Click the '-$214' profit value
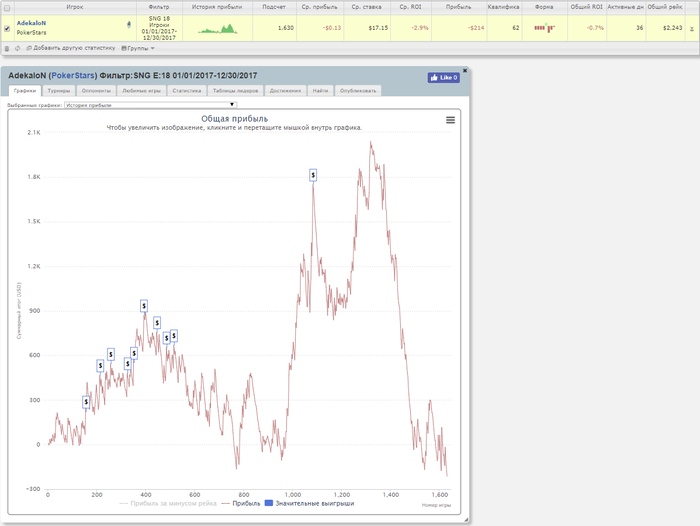 476,28
